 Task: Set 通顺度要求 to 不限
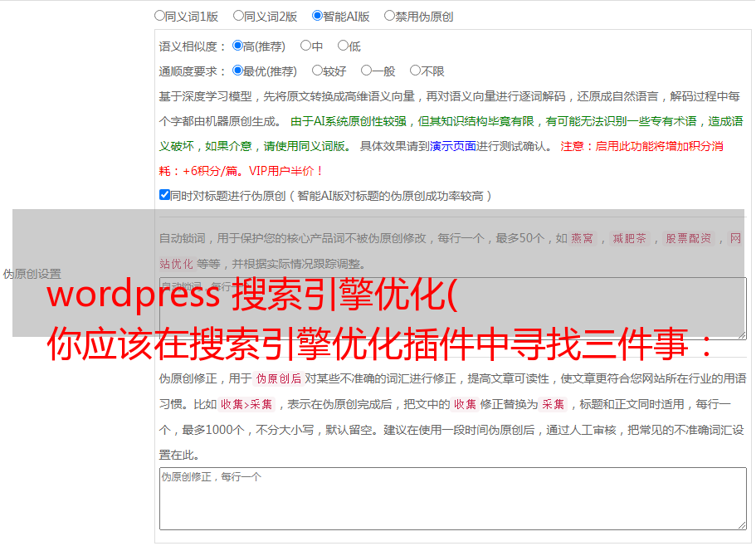[415, 71]
